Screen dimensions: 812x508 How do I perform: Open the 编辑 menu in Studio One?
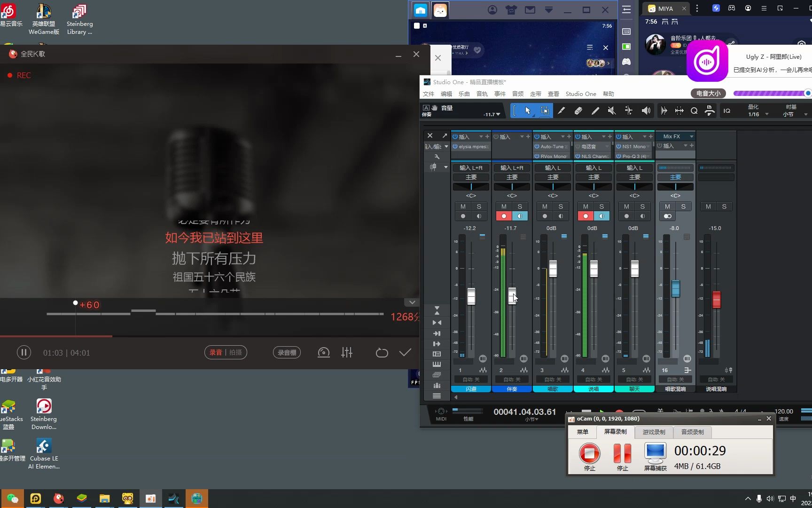446,94
